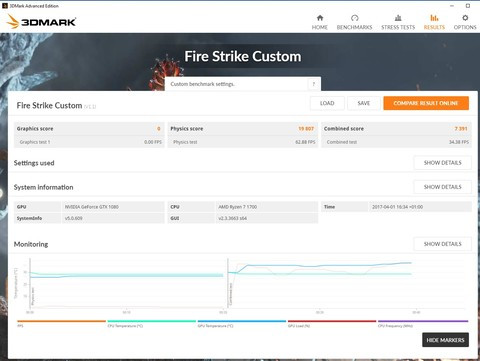
Task: Maximize the 3DMark window
Action: 468,6
